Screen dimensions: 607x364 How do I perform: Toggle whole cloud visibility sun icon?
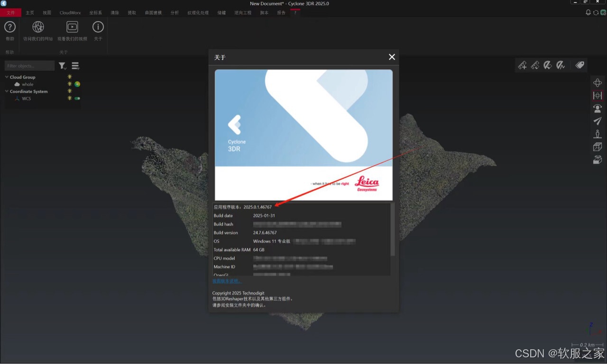click(70, 84)
